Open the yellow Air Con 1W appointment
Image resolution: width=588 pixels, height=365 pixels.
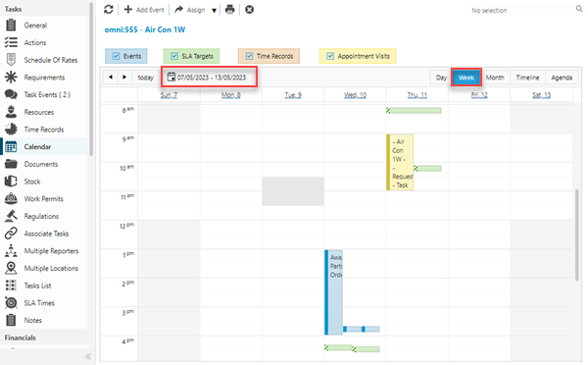400,162
